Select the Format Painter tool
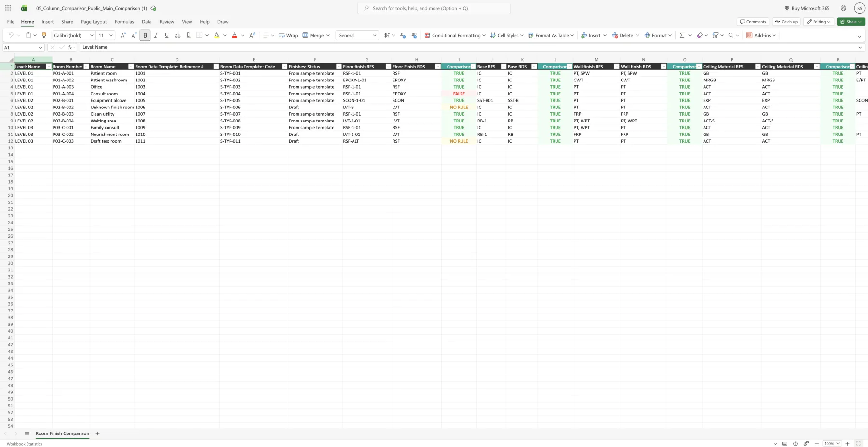The width and height of the screenshot is (868, 447). [x=44, y=35]
